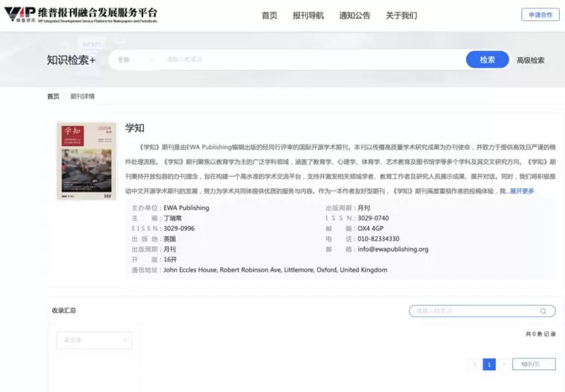Open the 全部 search scope dropdown

pos(134,59)
